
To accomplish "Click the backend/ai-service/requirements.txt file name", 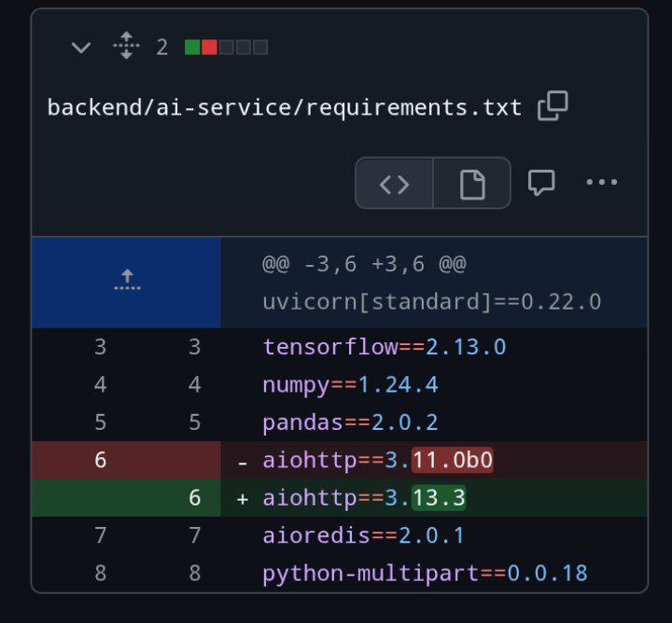I will point(285,107).
